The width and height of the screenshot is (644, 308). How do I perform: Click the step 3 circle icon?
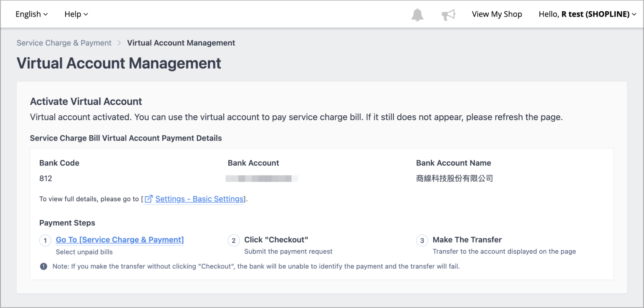point(422,240)
